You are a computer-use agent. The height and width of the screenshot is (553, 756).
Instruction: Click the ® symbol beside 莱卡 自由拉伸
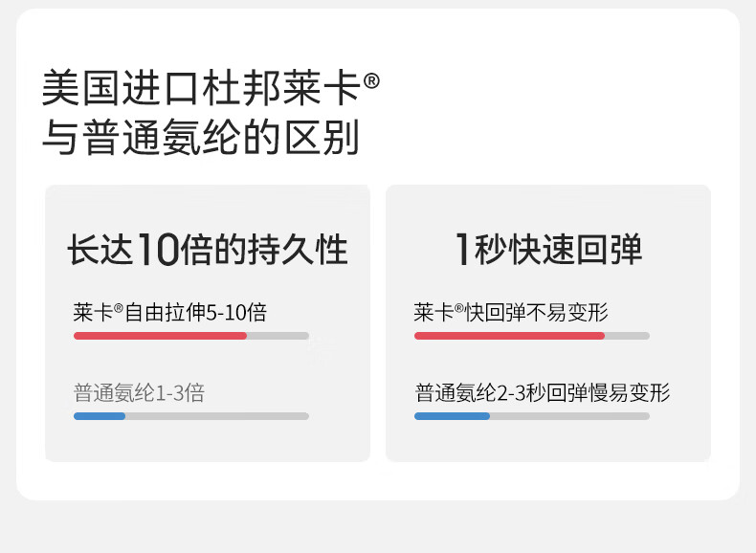point(119,309)
